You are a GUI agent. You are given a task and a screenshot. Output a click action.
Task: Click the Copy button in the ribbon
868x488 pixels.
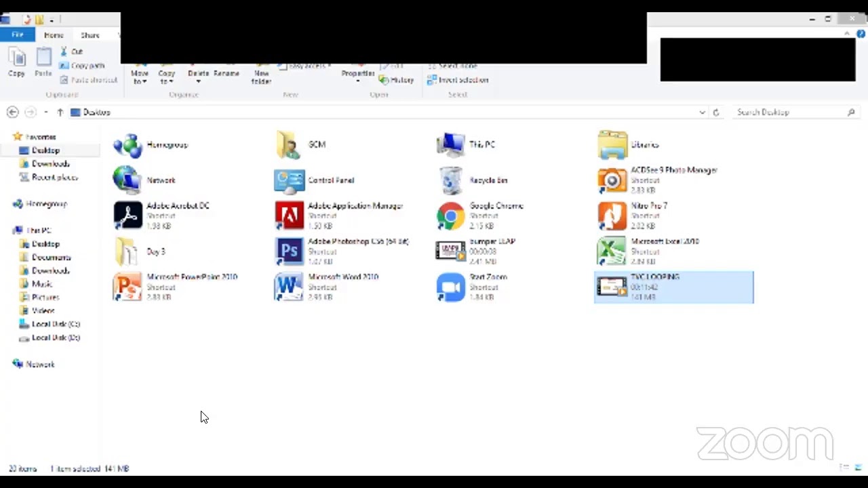click(16, 64)
